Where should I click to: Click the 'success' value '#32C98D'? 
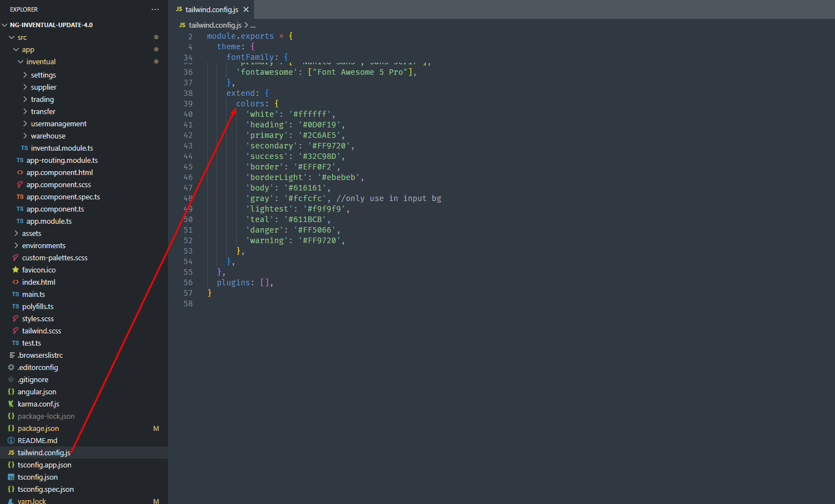point(319,156)
